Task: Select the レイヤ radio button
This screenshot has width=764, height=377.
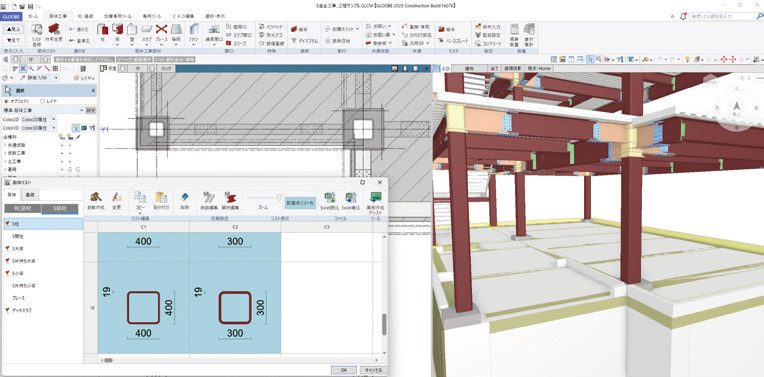Action: click(48, 101)
